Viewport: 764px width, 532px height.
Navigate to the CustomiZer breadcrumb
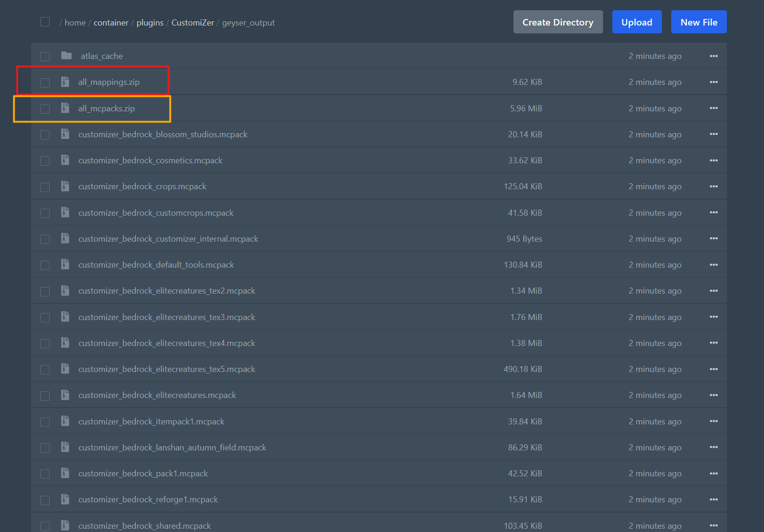pos(193,22)
